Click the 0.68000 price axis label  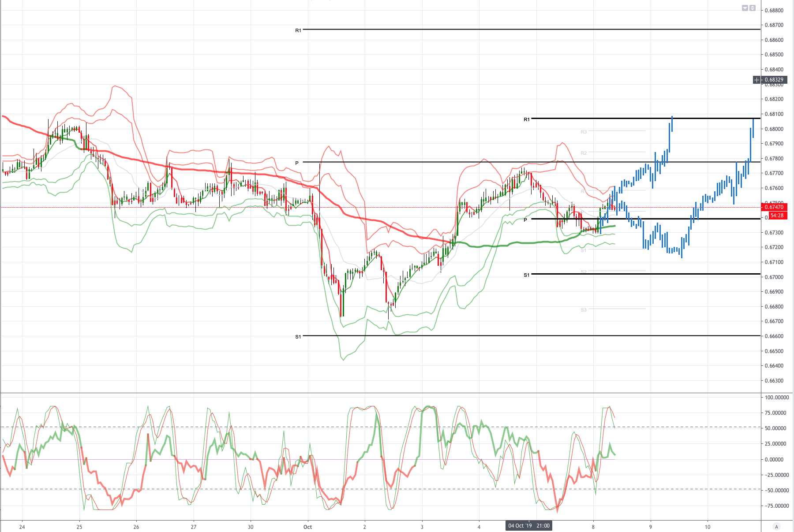pos(774,129)
